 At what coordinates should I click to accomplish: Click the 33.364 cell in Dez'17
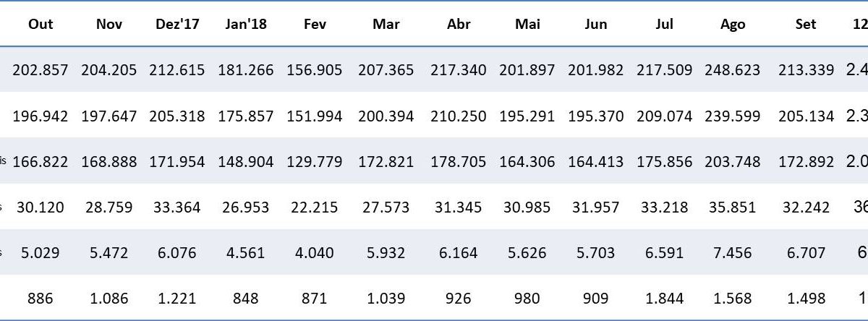[177, 207]
